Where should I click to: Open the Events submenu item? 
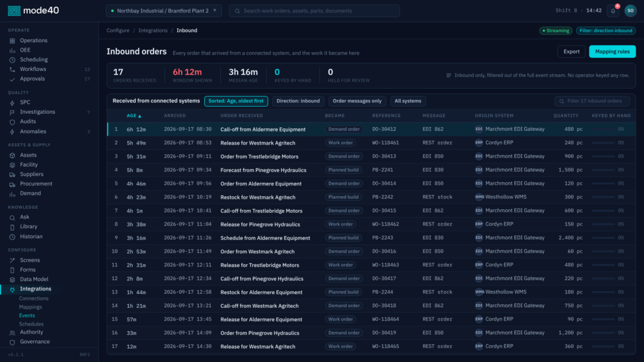pyautogui.click(x=27, y=315)
